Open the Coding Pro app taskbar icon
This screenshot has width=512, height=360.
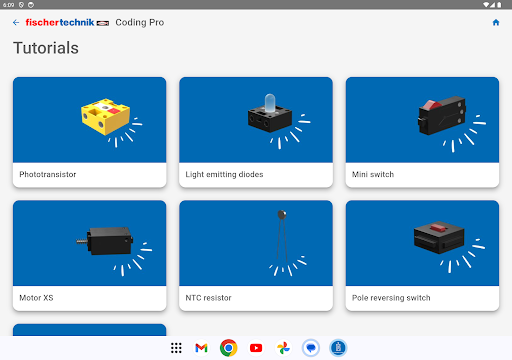tap(338, 348)
